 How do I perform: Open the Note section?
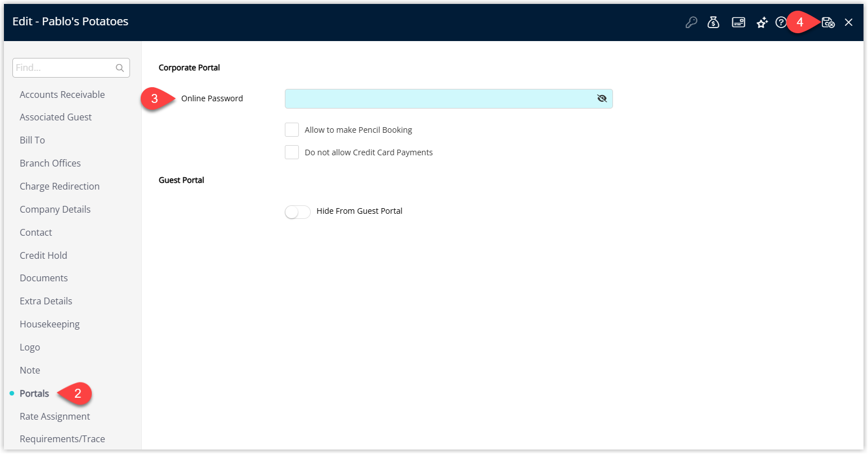pyautogui.click(x=30, y=370)
